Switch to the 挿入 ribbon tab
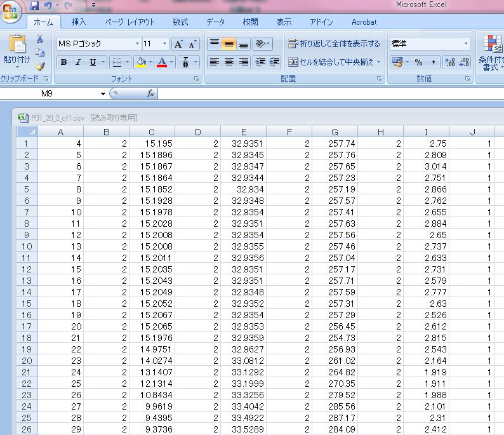This screenshot has width=504, height=435. coord(79,22)
